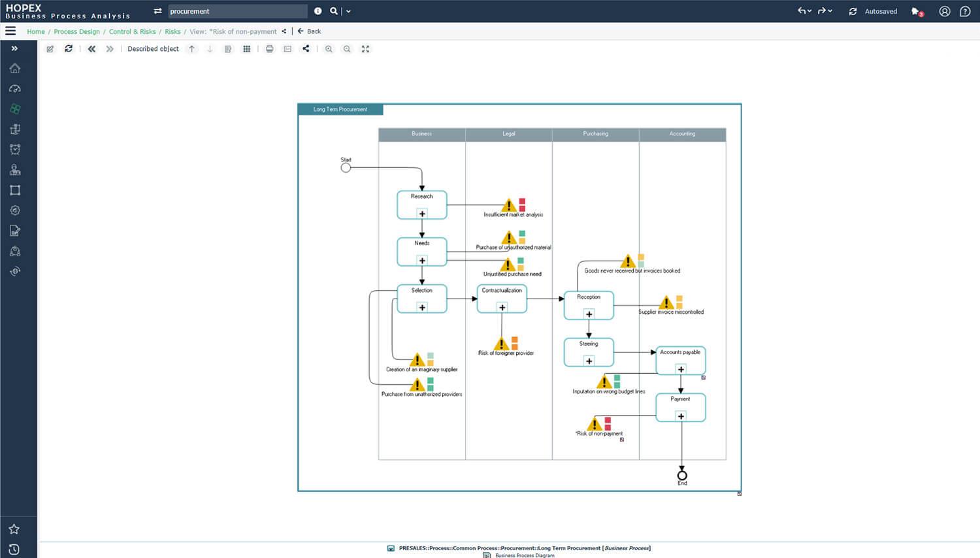Click the swap arrows icon beside search
The width and height of the screenshot is (980, 558).
(x=157, y=11)
